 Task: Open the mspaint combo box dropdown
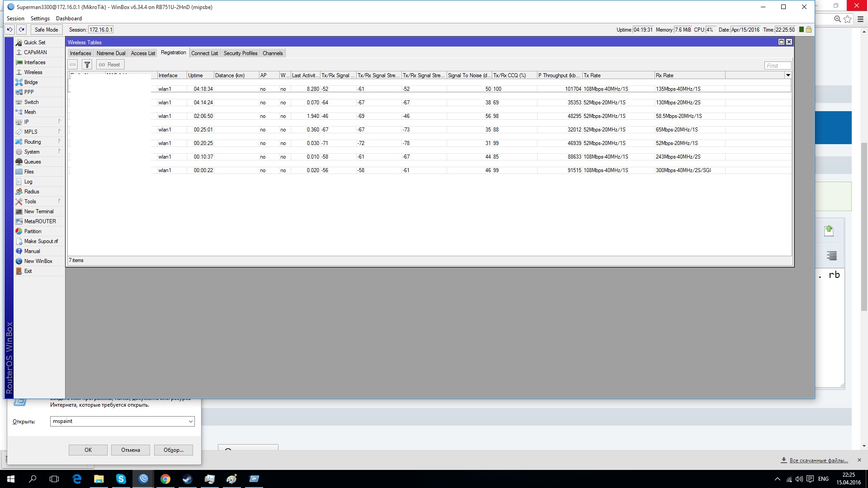click(191, 421)
